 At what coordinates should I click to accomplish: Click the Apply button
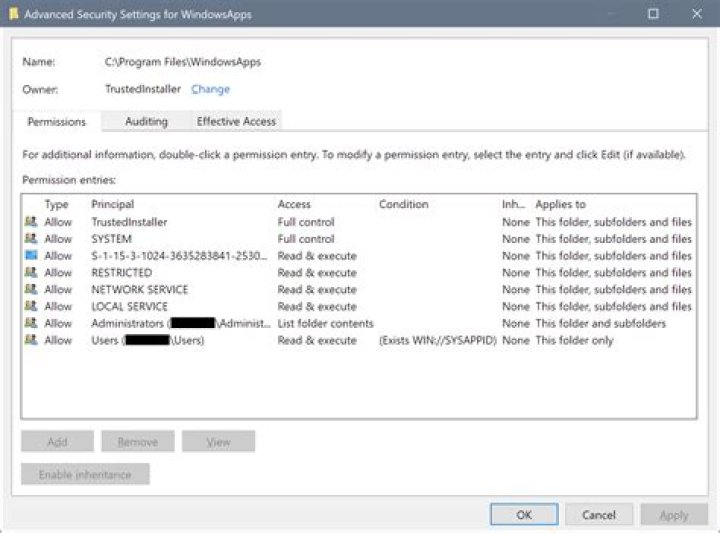[x=674, y=515]
